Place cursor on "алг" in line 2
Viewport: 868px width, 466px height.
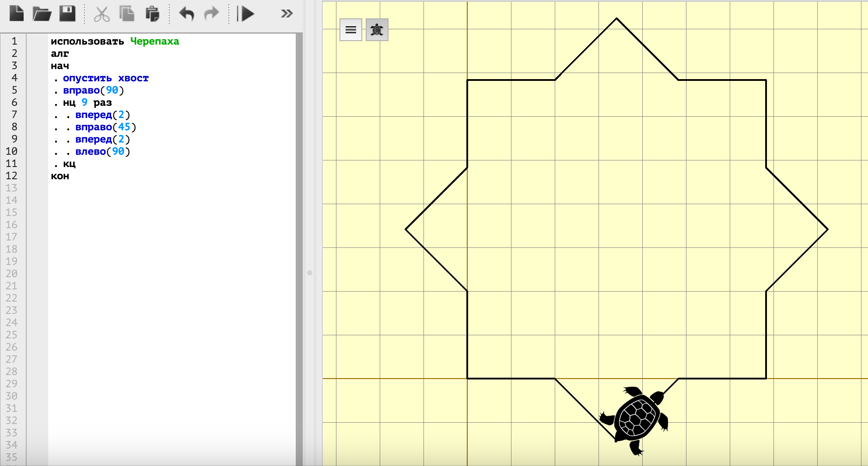60,53
